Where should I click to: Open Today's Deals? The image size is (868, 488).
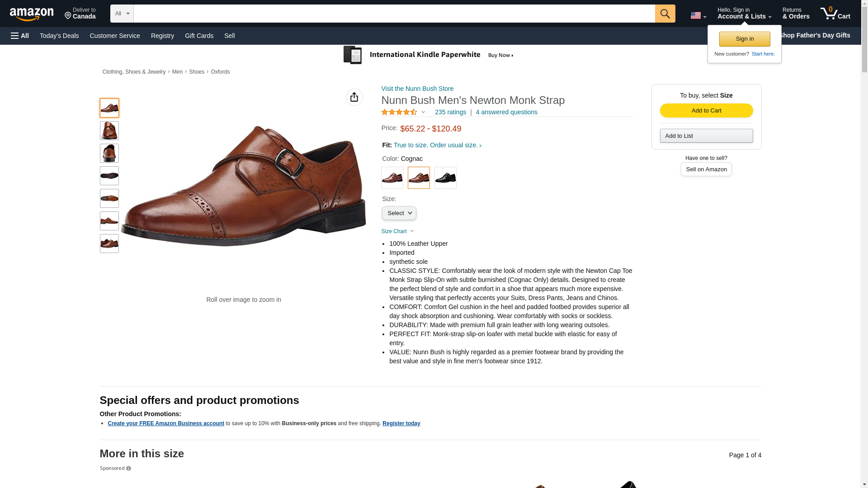(59, 36)
